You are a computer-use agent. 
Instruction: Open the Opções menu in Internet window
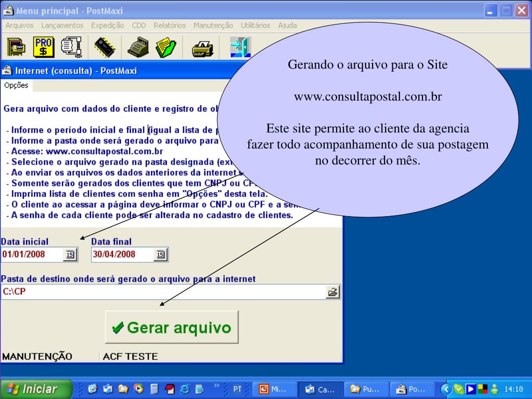pos(16,85)
